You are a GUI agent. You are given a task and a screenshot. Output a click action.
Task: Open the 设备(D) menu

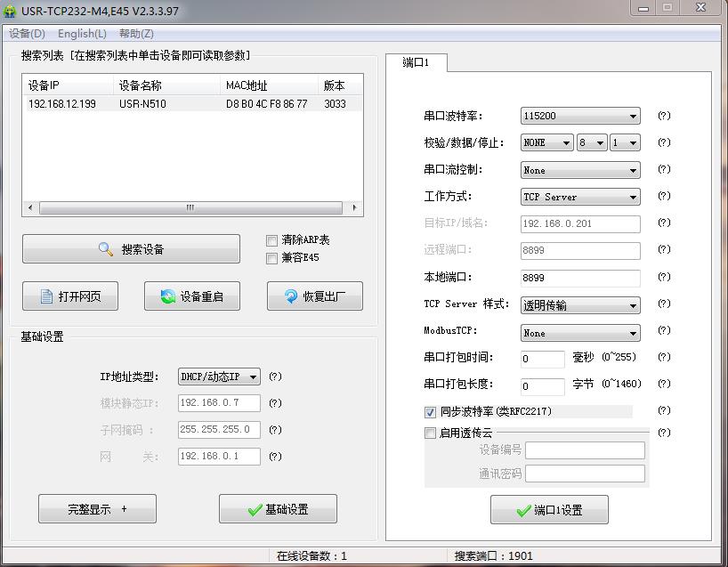(x=27, y=34)
